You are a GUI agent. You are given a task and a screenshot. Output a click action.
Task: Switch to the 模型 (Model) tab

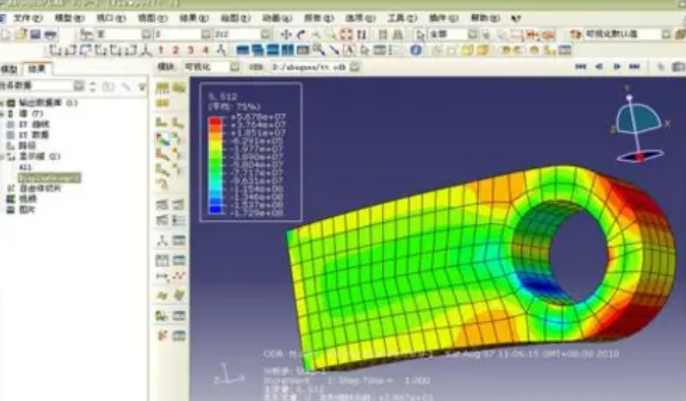(11, 67)
